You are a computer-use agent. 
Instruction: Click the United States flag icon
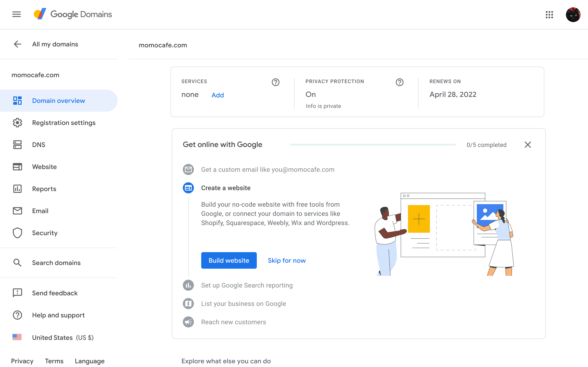tap(17, 337)
